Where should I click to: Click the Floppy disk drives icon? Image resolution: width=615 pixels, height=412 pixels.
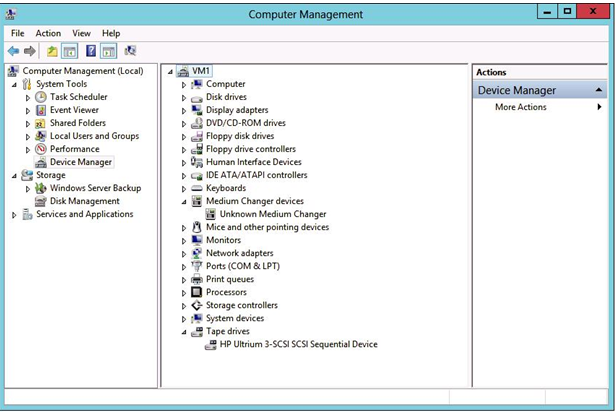pos(197,136)
